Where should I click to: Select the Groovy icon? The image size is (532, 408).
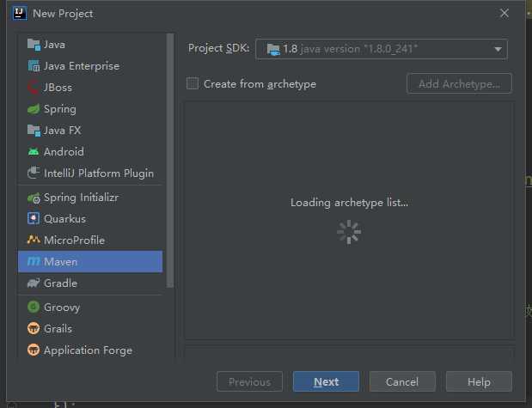[34, 307]
